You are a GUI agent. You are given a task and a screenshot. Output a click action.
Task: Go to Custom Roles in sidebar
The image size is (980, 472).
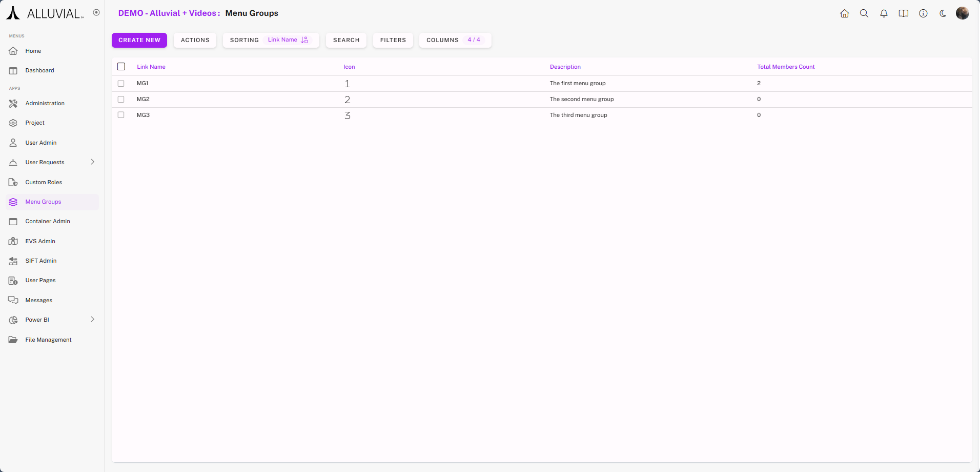pos(44,182)
